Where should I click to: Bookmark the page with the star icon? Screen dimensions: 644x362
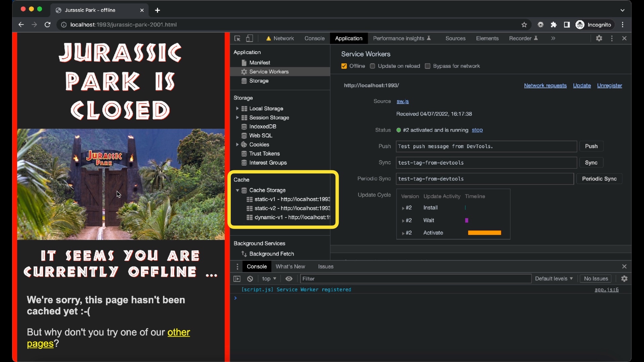pos(524,25)
